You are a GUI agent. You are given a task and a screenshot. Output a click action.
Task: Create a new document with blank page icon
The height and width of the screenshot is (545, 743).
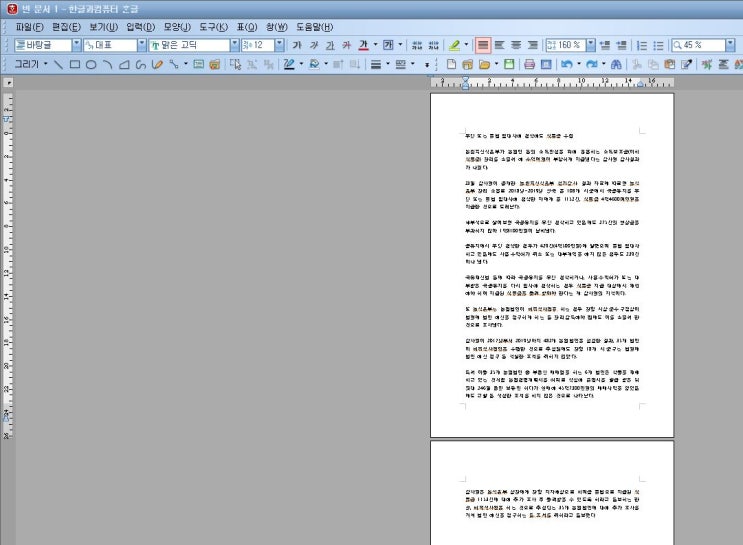[452, 64]
